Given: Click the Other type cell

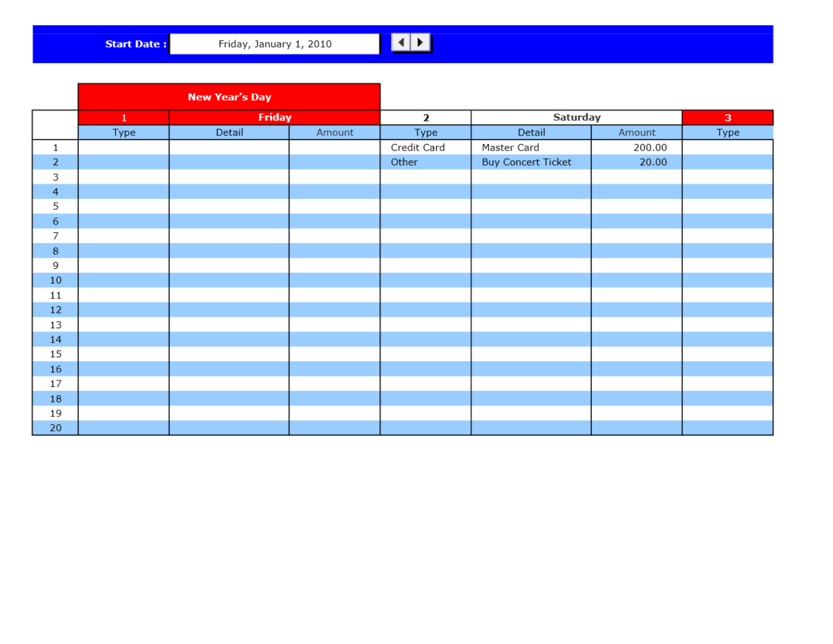Looking at the screenshot, I should (x=425, y=162).
